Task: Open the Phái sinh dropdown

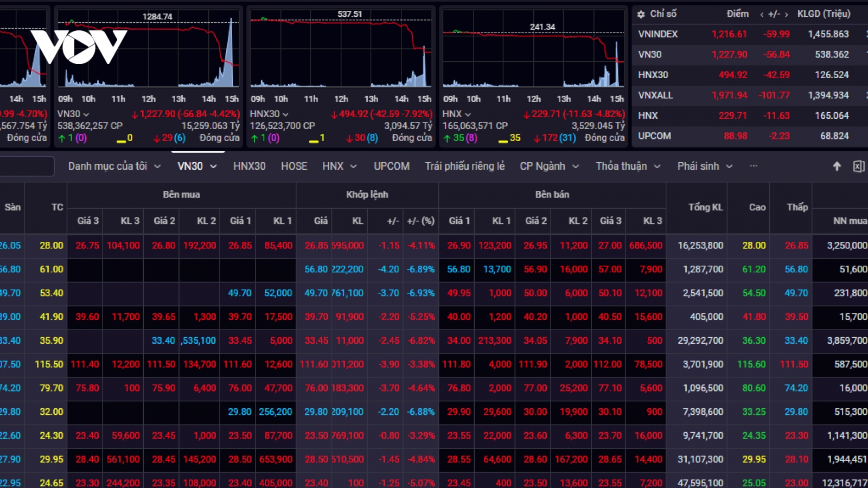Action: (x=705, y=166)
